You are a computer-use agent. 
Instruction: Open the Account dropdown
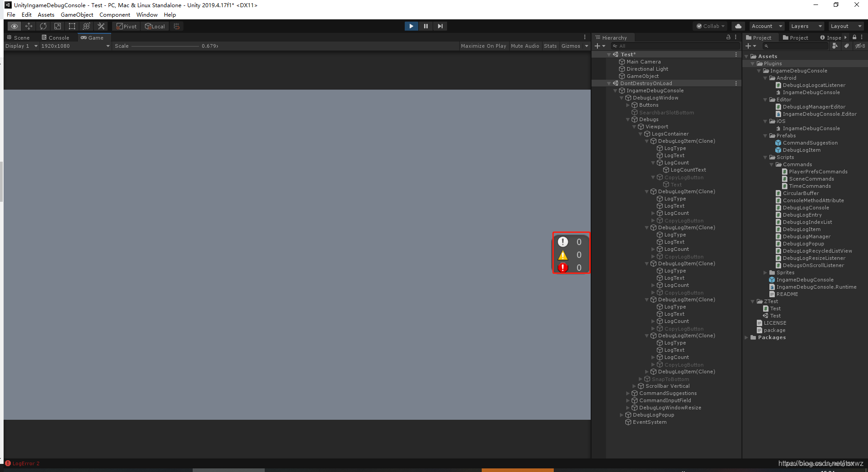[767, 26]
